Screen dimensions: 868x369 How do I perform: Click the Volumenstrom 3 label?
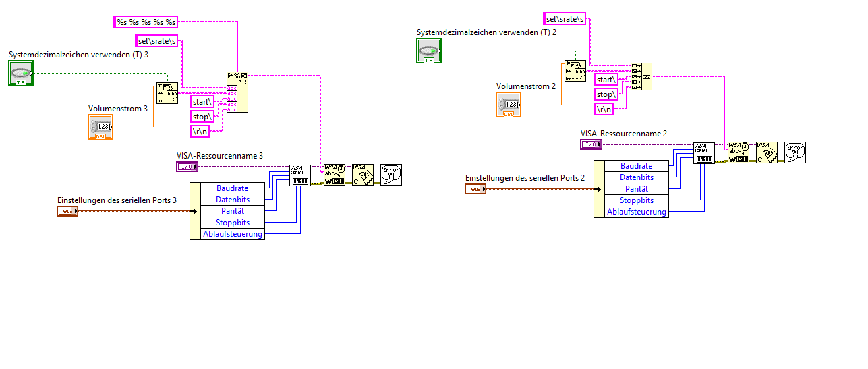pos(118,109)
